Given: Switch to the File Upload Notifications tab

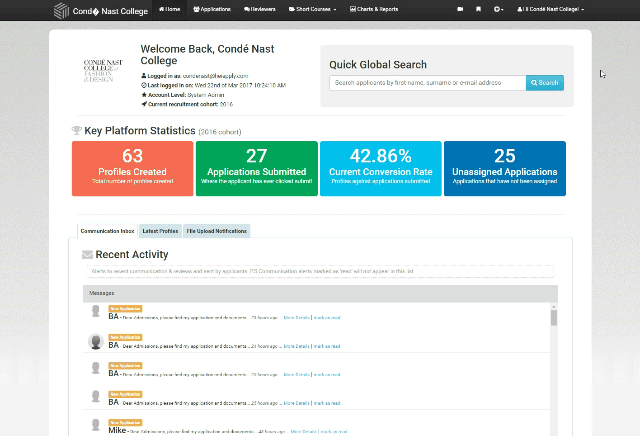Looking at the screenshot, I should pyautogui.click(x=217, y=231).
